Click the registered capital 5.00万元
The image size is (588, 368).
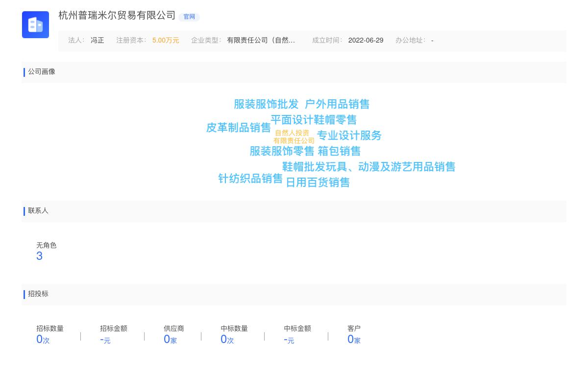[x=166, y=41]
